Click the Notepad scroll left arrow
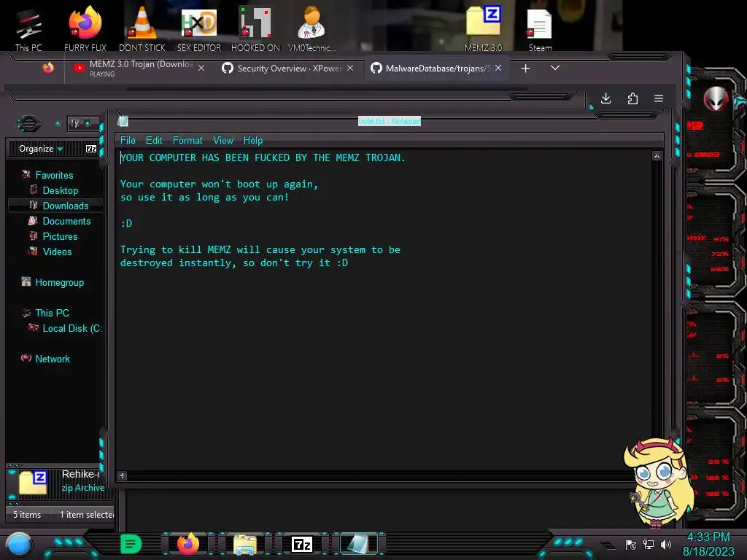 pyautogui.click(x=123, y=475)
